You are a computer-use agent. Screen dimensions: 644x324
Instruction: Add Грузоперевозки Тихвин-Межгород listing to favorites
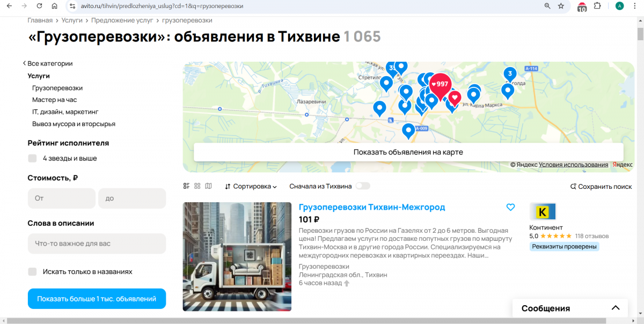click(510, 207)
